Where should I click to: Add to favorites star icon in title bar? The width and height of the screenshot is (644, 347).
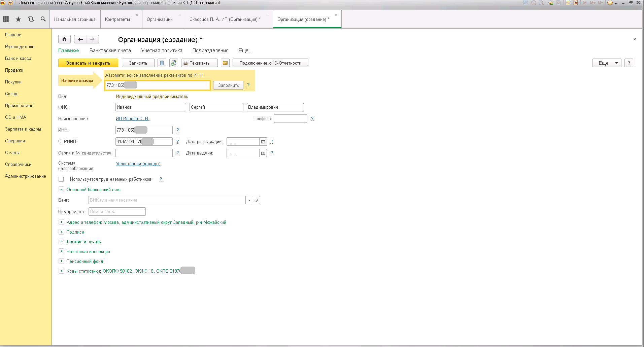[551, 3]
